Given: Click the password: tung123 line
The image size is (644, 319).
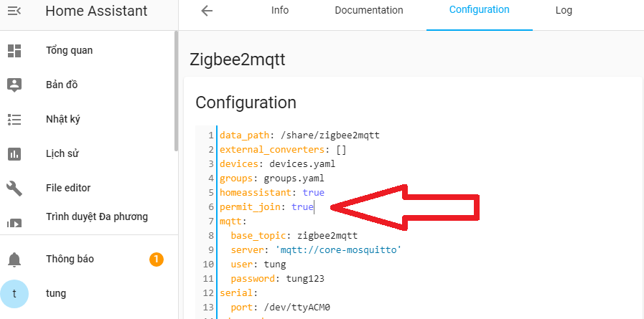Looking at the screenshot, I should coord(278,279).
